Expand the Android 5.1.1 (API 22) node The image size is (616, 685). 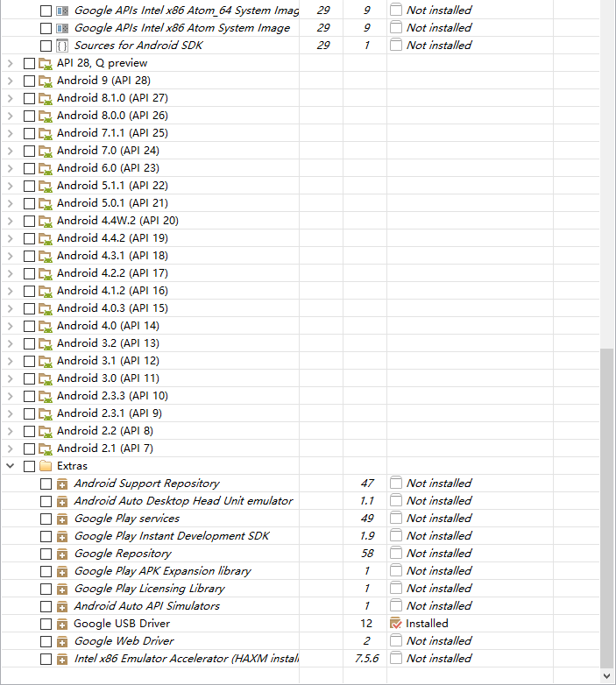pos(10,186)
